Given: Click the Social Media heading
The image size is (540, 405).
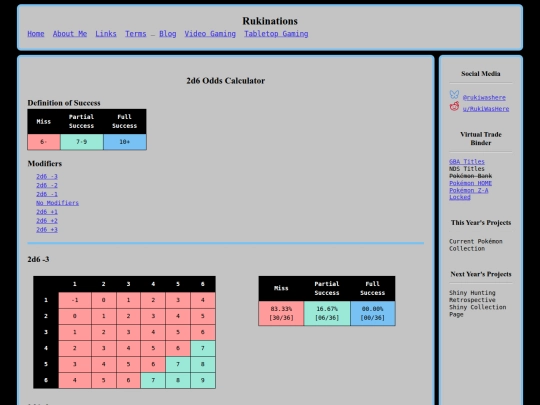Looking at the screenshot, I should point(481,74).
